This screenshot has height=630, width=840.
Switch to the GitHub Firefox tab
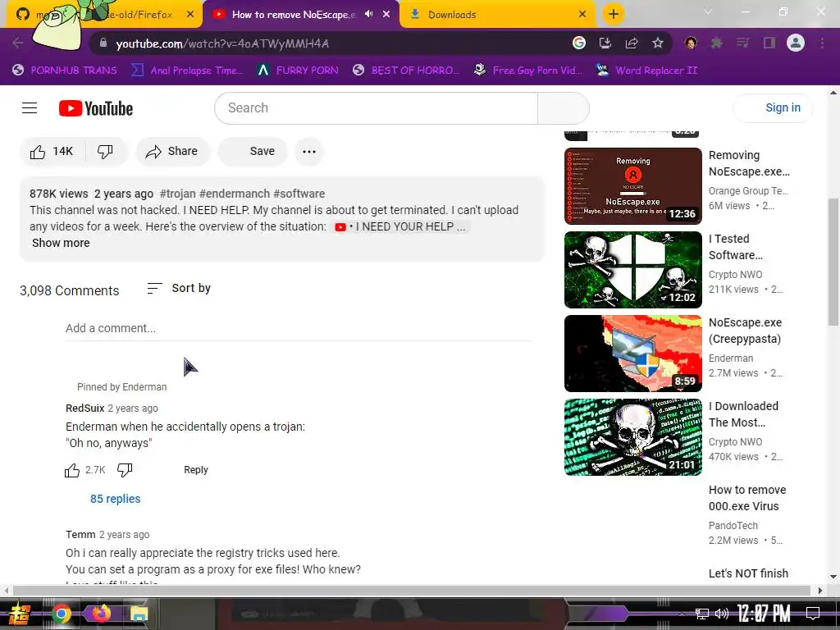click(x=104, y=15)
